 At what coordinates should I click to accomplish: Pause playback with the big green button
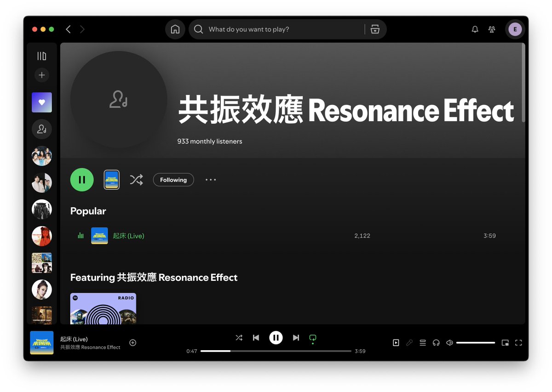(82, 180)
